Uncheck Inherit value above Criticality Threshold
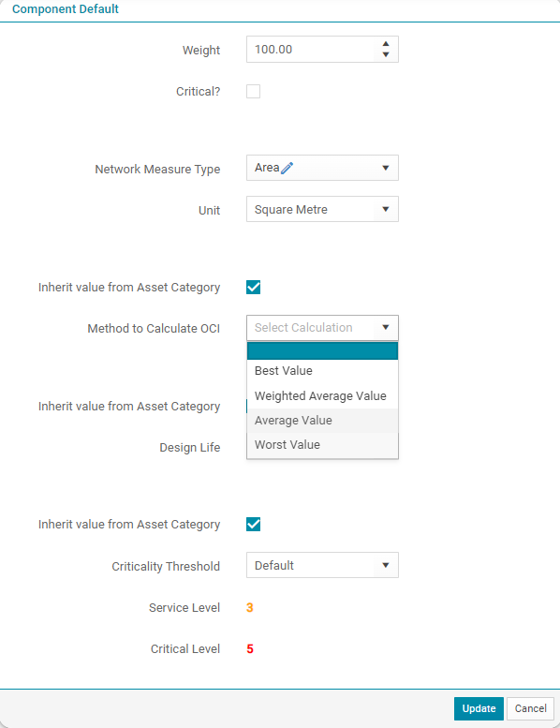Screen dimensions: 560x728 coord(254,524)
